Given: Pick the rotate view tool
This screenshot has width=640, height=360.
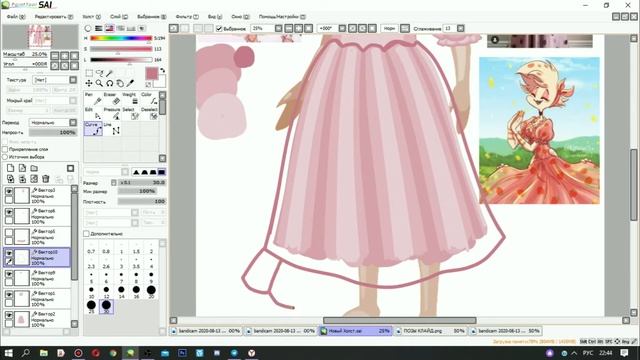Looking at the screenshot, I should click(109, 83).
